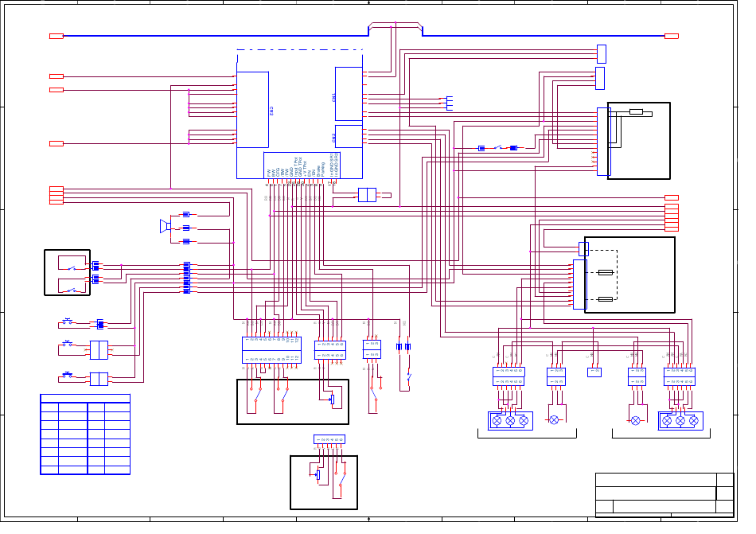Viewport: 756px width, 534px height.
Task: Click the inline switch between two blue connectors
Action: pos(497,147)
